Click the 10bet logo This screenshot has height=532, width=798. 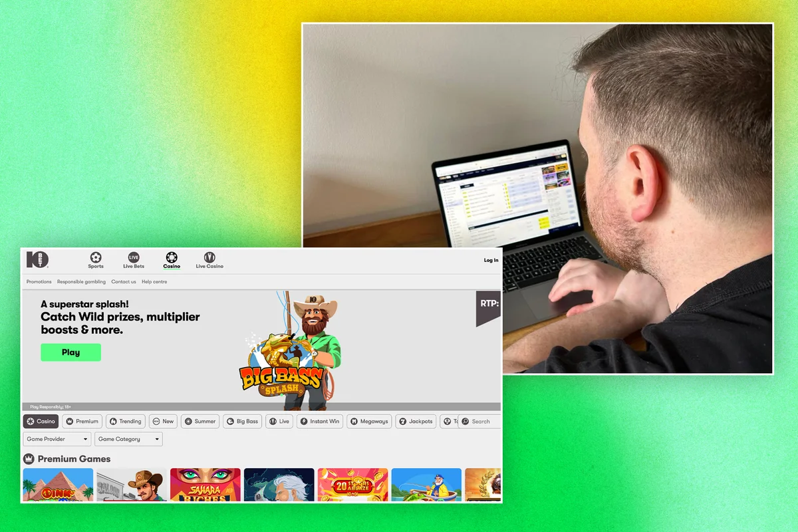click(x=37, y=259)
